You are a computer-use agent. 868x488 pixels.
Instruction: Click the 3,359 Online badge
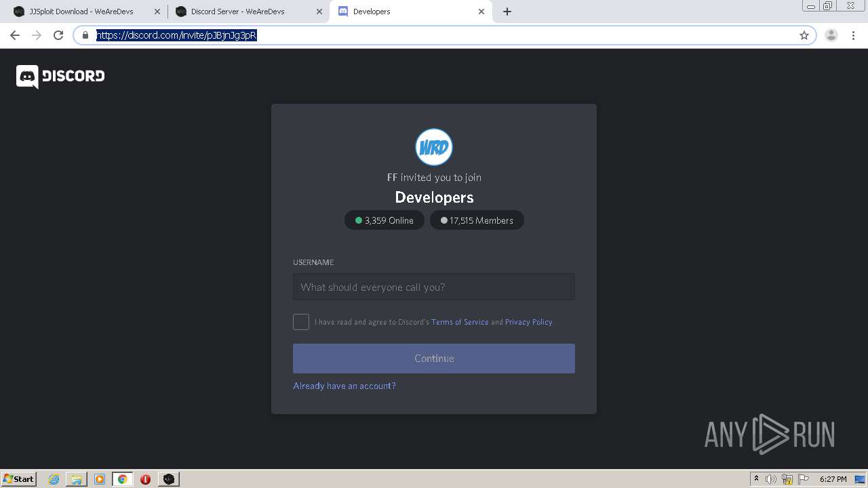point(384,220)
